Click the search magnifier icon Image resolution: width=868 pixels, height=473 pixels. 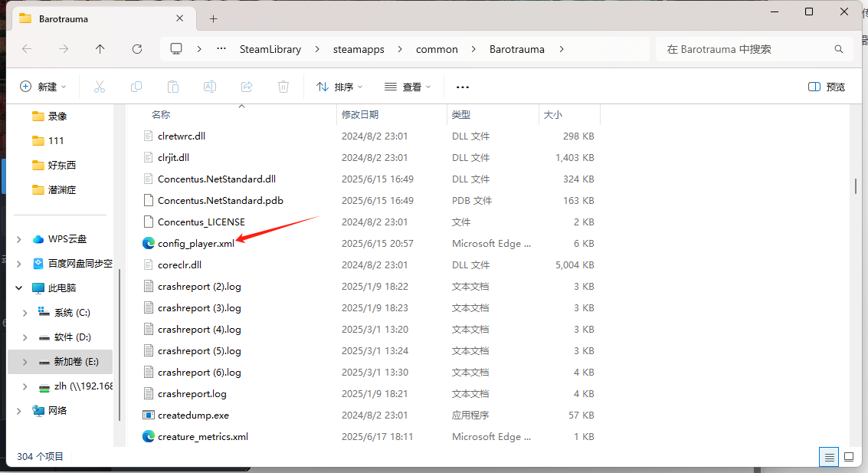point(839,49)
